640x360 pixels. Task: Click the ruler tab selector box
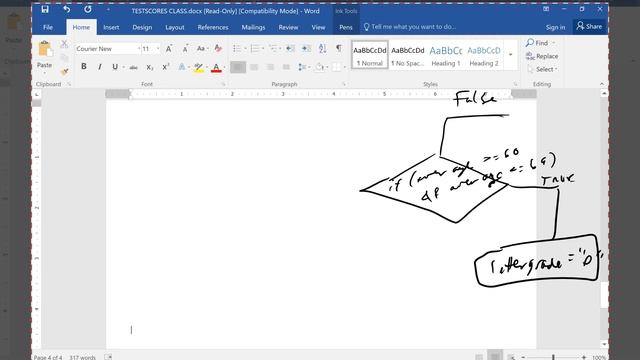pos(37,94)
